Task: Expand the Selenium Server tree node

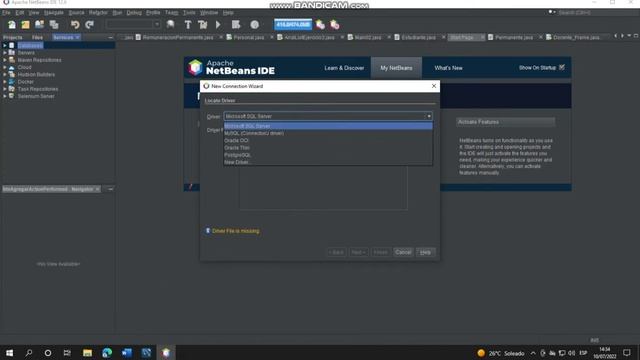Action: click(x=4, y=96)
